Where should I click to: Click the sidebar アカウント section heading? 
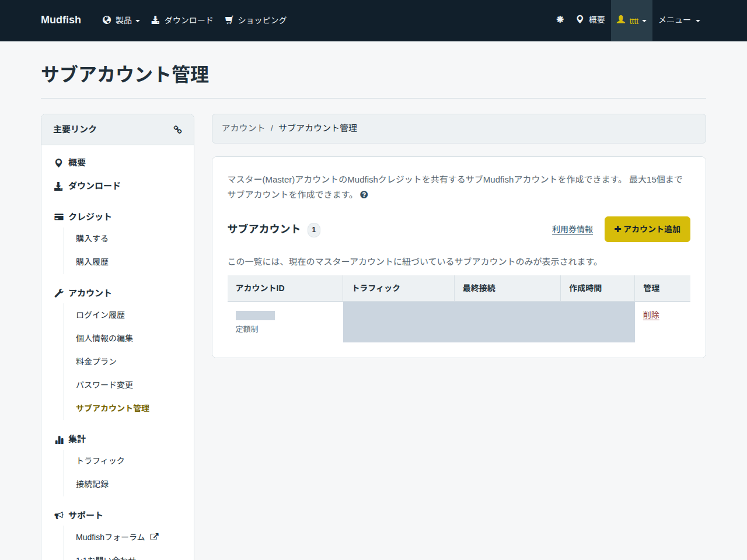(90, 293)
